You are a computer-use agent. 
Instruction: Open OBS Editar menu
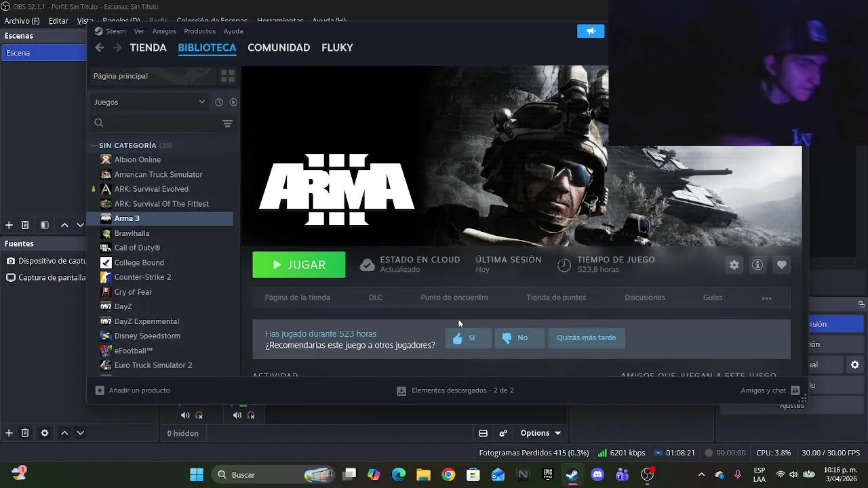[x=58, y=21]
